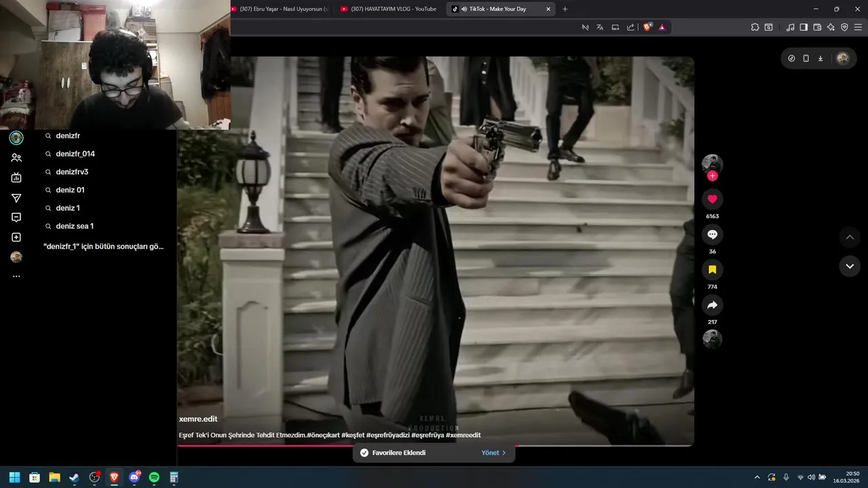
Task: Switch to the HAYATTAYIM VLOG YouTube tab
Action: (389, 9)
